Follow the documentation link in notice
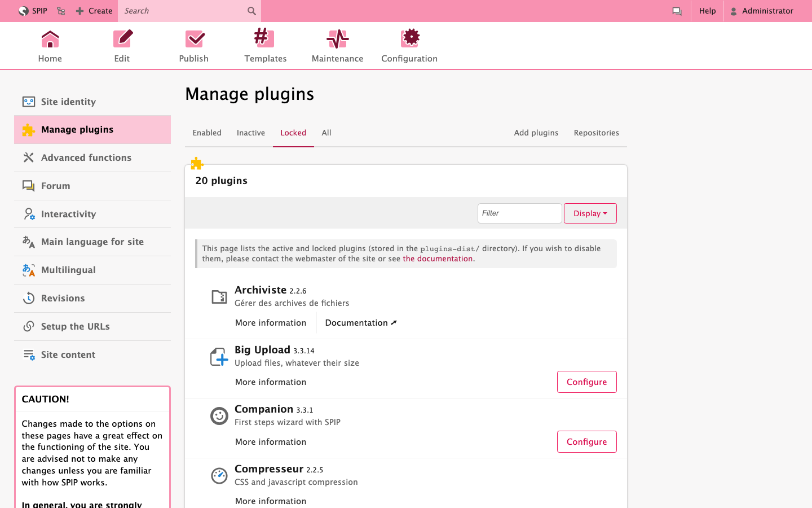The image size is (812, 508). tap(438, 259)
